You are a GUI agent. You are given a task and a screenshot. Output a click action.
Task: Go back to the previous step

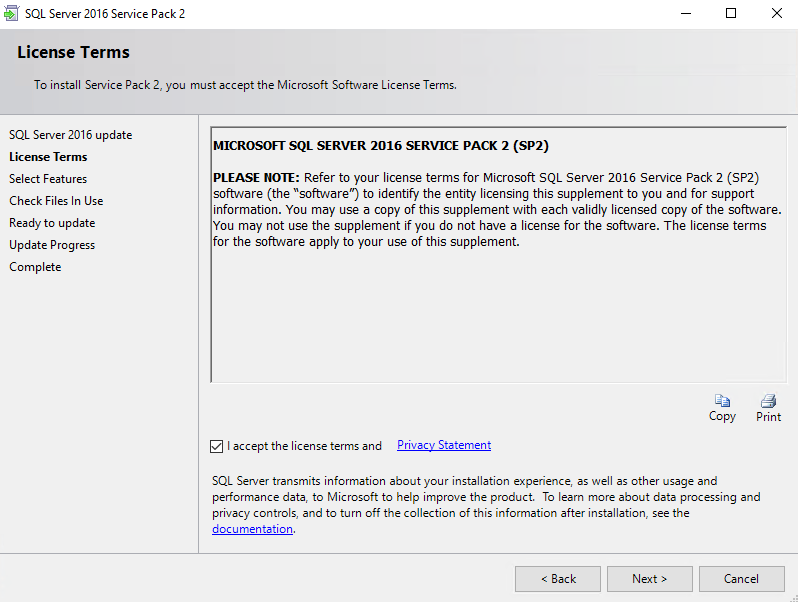coord(558,579)
